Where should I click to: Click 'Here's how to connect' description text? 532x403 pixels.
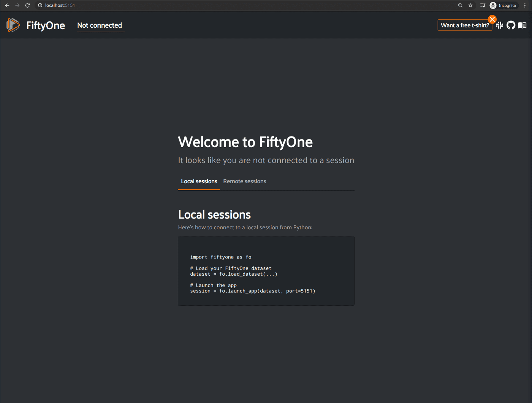pyautogui.click(x=245, y=227)
